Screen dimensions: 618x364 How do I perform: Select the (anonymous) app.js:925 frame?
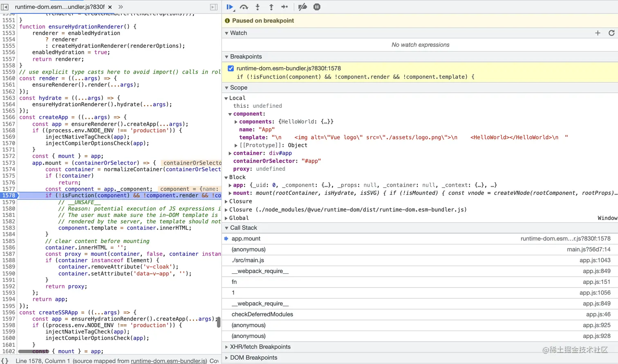tap(420, 325)
